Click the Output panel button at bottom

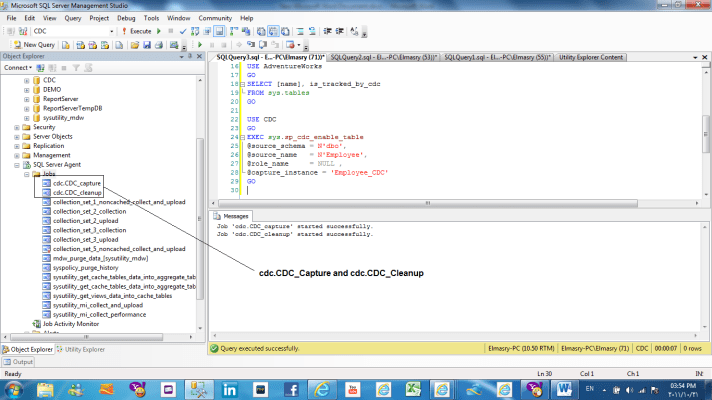pyautogui.click(x=18, y=361)
